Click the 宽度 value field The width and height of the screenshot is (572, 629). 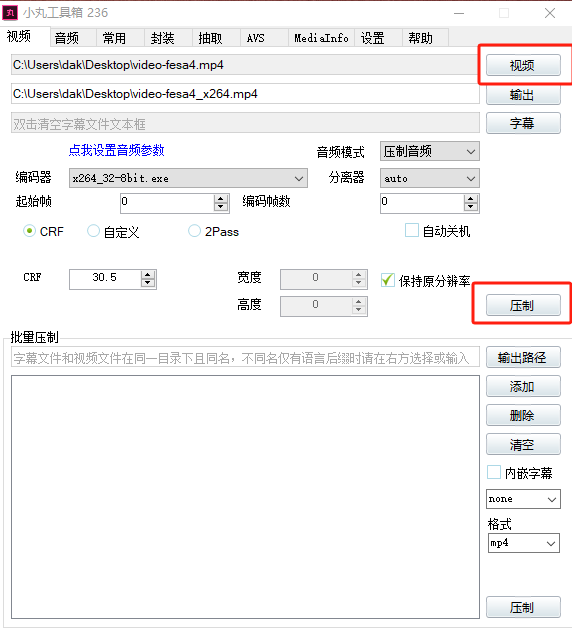[316, 279]
